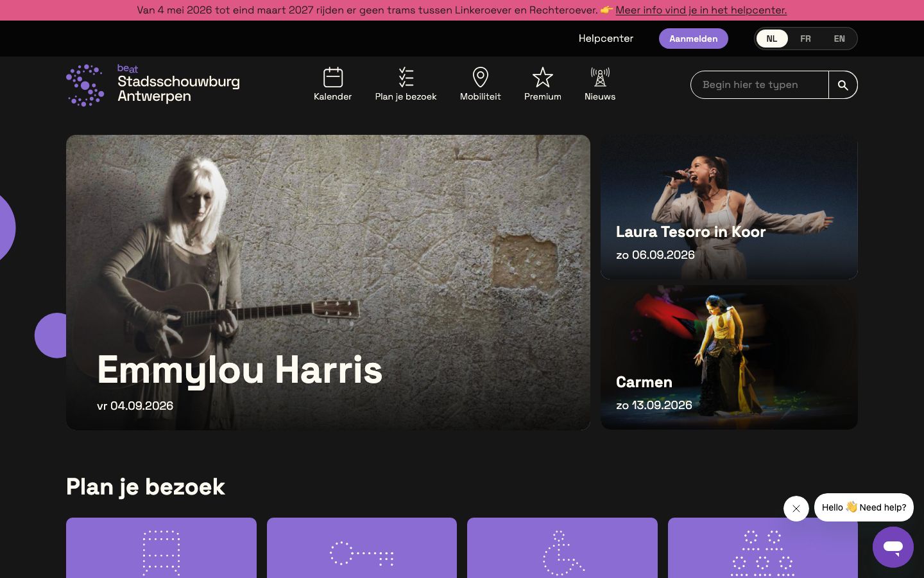
Task: Open the dotted group of people card
Action: pyautogui.click(x=763, y=548)
